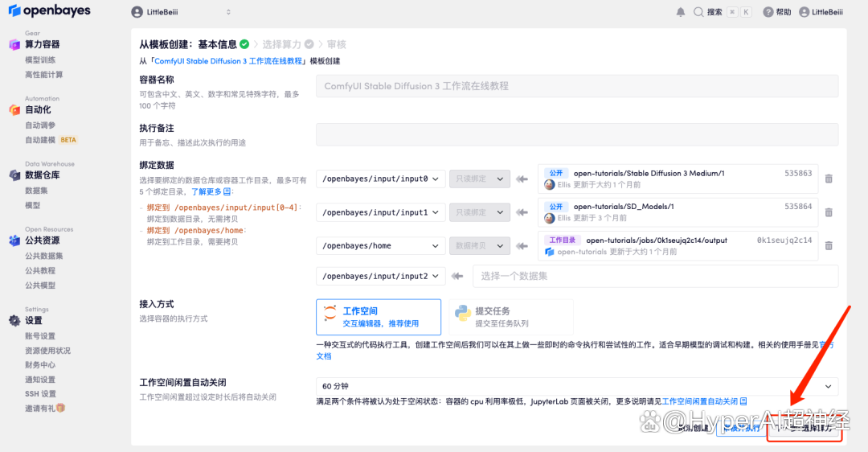Open 通知设置 in the sidebar

pos(40,379)
